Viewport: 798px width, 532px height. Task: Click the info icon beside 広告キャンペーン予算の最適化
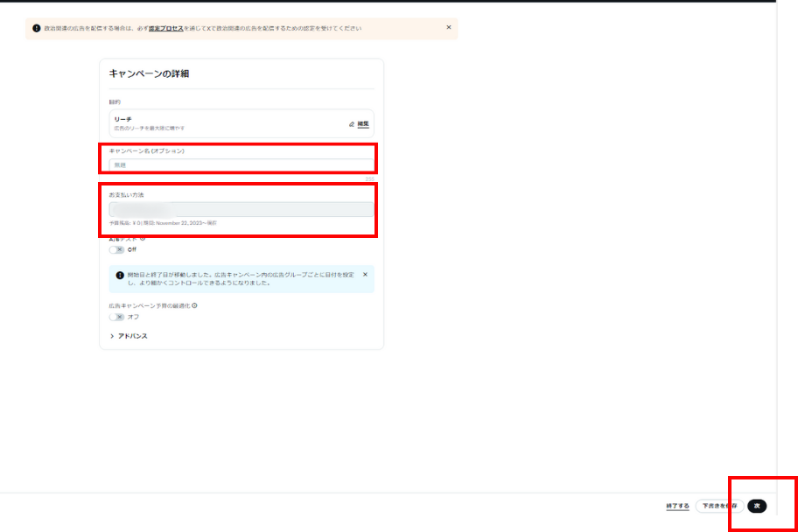194,305
